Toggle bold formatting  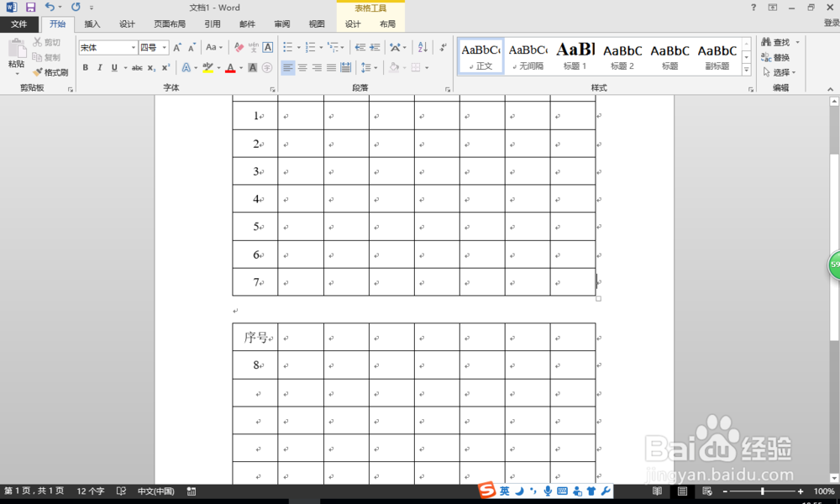point(85,67)
